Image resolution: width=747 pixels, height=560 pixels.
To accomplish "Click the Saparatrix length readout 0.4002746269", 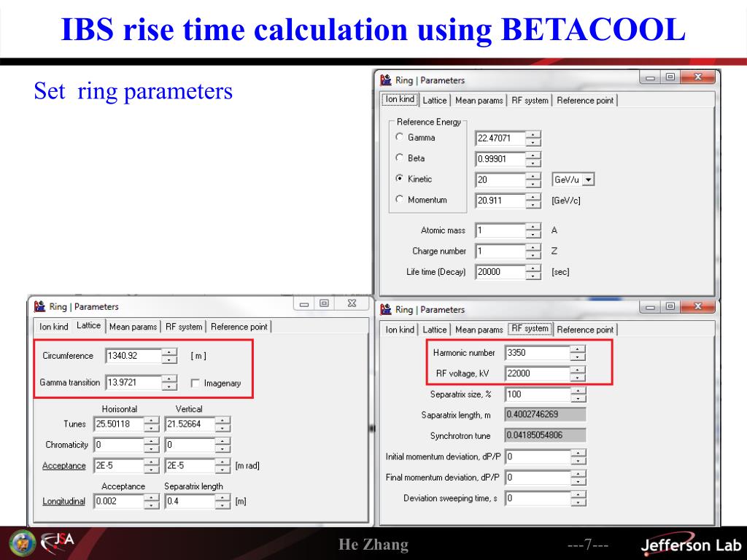I will coord(546,414).
